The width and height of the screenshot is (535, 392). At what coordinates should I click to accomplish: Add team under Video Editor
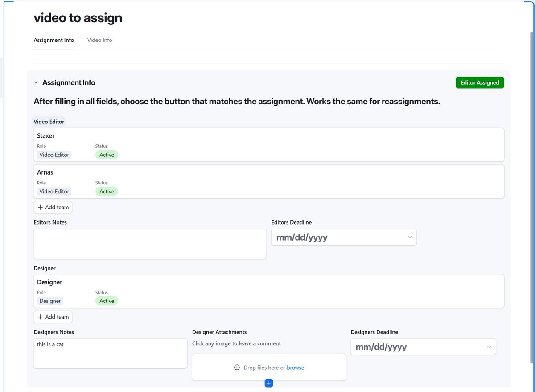[x=53, y=207]
